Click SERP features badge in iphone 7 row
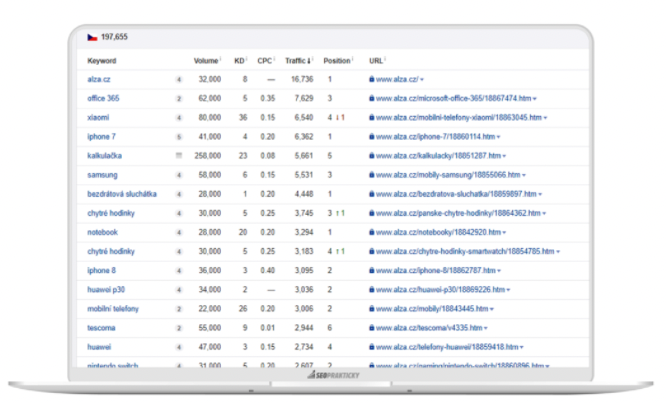This screenshot has width=666, height=403. pos(179,137)
